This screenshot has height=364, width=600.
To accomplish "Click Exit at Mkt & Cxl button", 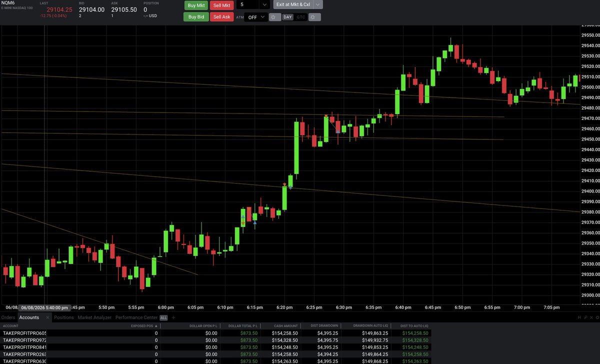I will 293,4.
